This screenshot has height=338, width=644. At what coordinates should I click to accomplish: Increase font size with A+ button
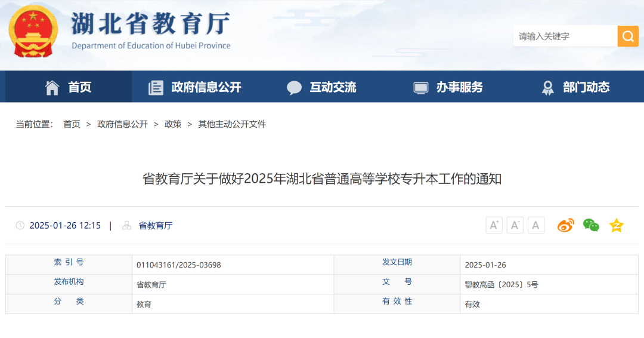coord(494,225)
